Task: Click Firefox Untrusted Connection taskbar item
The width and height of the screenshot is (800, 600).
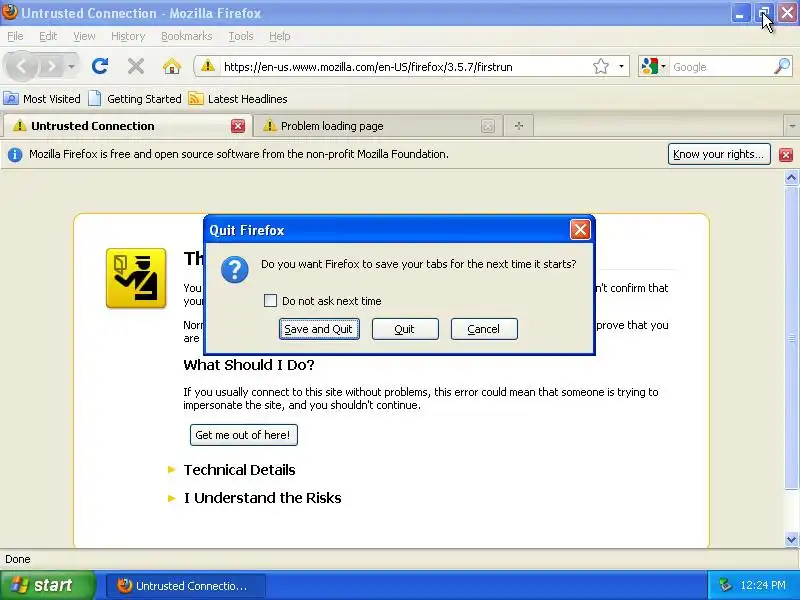Action: coord(186,586)
